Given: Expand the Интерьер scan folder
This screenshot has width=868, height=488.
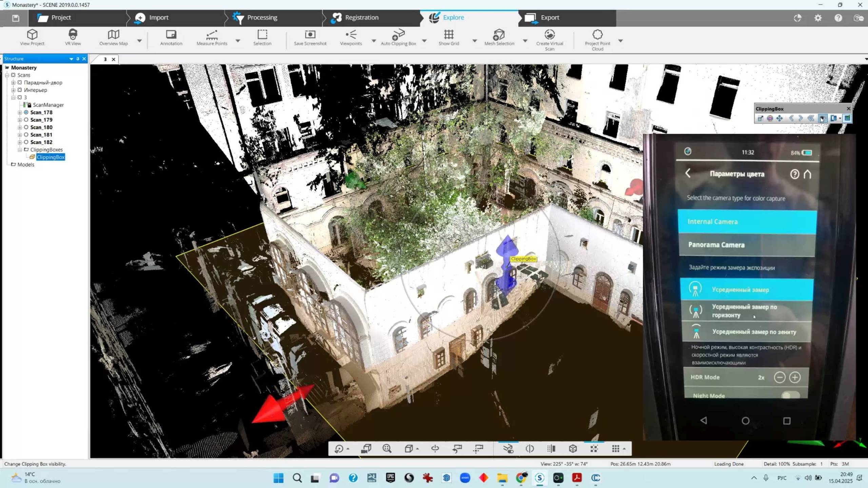Looking at the screenshot, I should pyautogui.click(x=13, y=90).
